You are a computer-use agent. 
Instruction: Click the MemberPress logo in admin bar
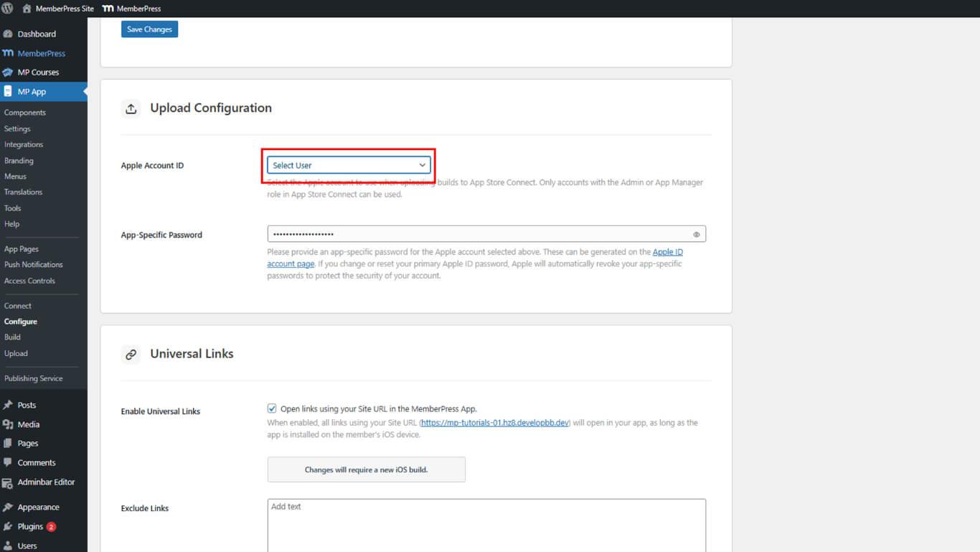pos(108,9)
